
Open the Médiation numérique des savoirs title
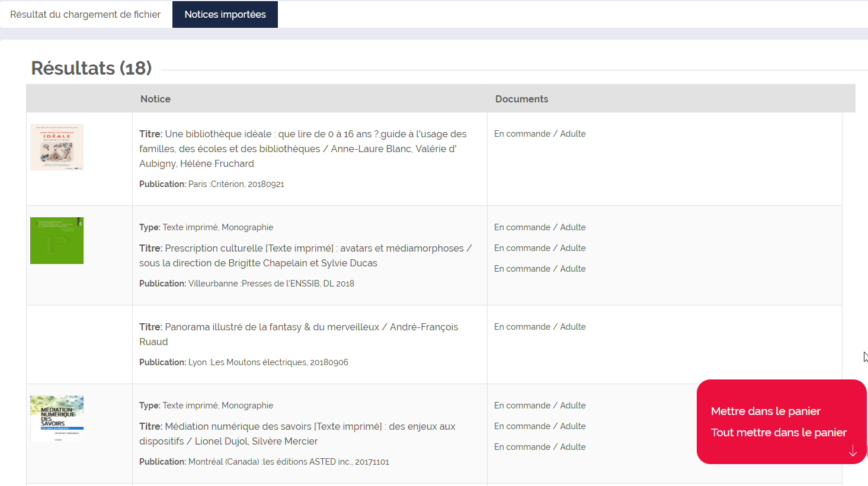coord(297,433)
